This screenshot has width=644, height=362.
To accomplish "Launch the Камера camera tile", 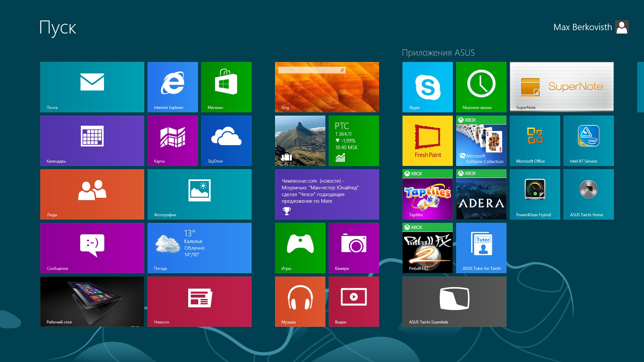I will 354,248.
